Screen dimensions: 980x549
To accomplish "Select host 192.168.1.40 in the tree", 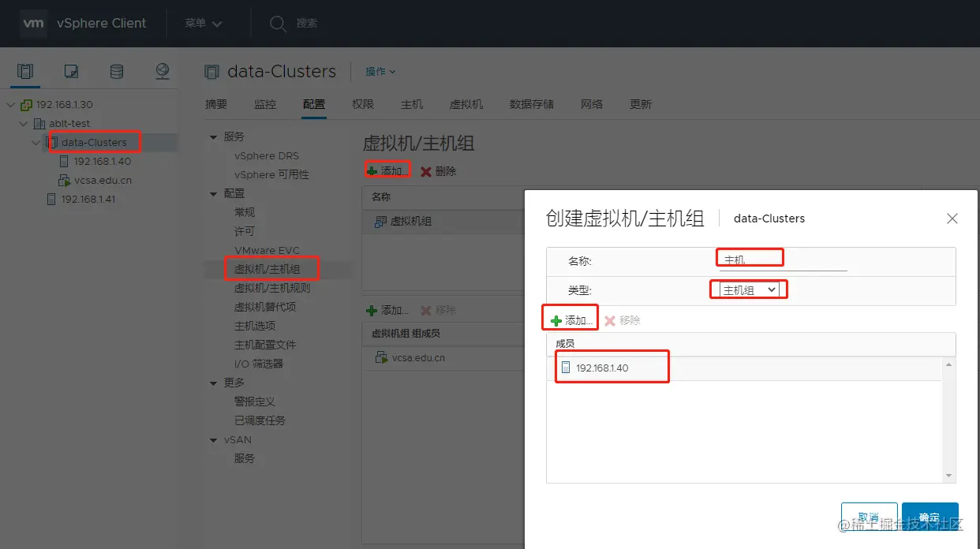I will click(x=103, y=162).
